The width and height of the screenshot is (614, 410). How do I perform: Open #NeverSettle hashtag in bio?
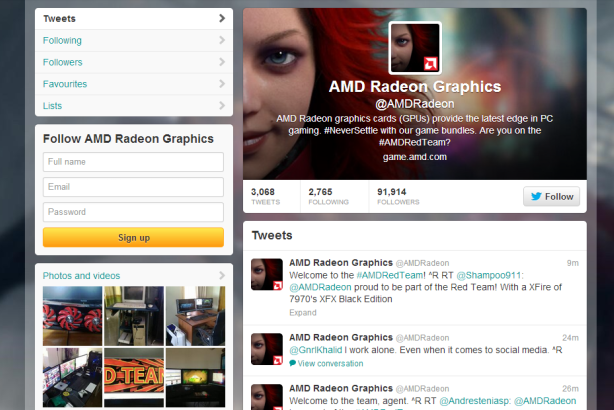351,130
